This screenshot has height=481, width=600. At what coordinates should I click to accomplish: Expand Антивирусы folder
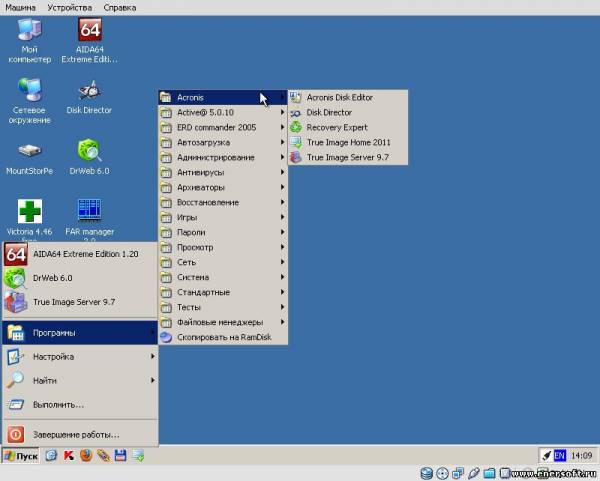point(223,173)
